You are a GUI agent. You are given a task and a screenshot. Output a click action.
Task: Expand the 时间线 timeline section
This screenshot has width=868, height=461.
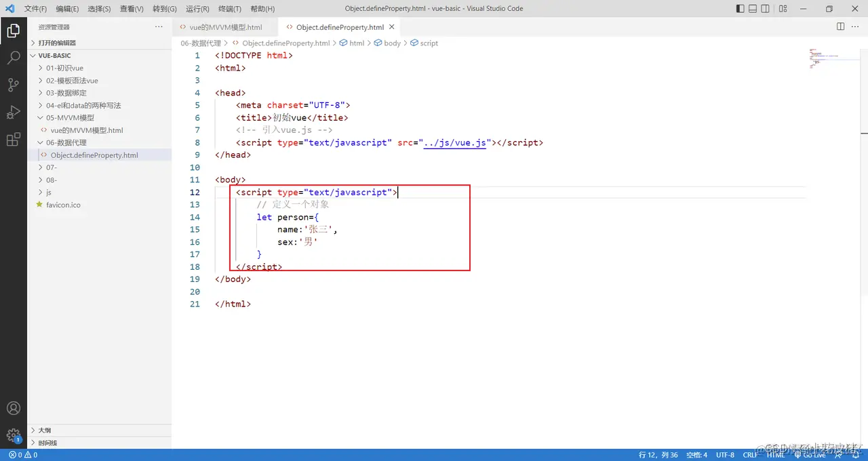click(99, 443)
